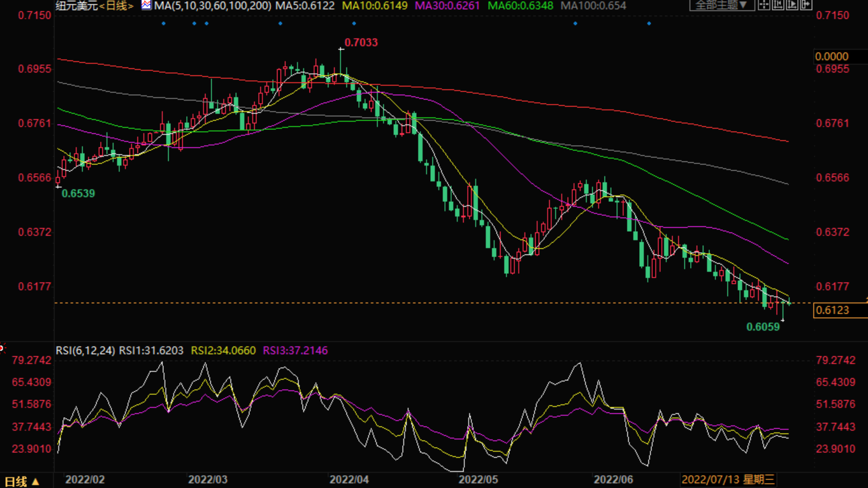The width and height of the screenshot is (868, 488).
Task: Click the MA(5,10,30,60,100,200) indicator label
Action: (212, 6)
